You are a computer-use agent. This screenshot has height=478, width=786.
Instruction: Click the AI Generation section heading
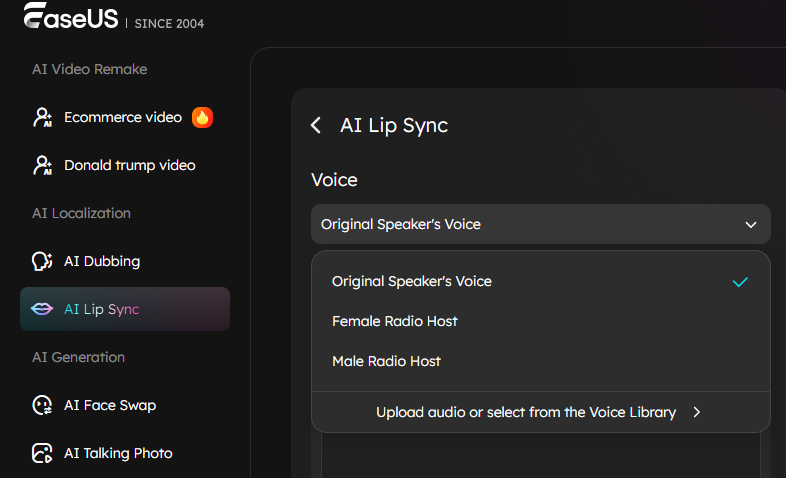click(x=78, y=357)
